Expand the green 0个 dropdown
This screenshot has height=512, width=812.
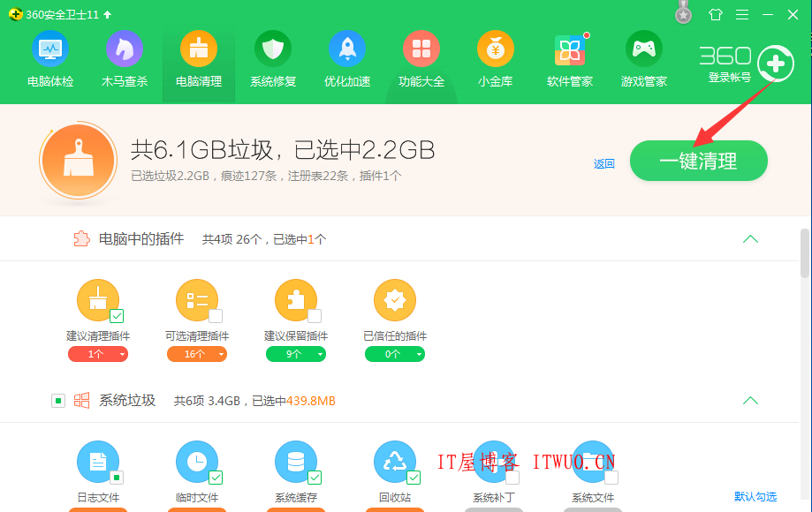[395, 354]
